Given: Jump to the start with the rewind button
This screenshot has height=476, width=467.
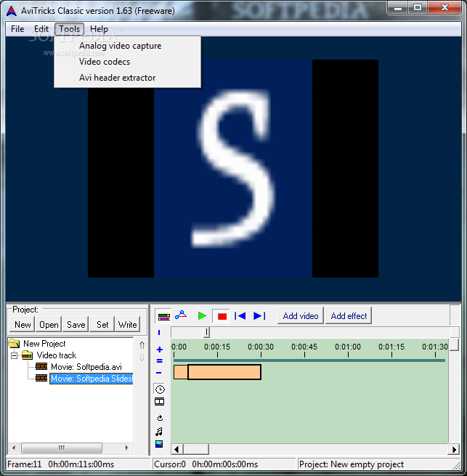Looking at the screenshot, I should click(240, 316).
